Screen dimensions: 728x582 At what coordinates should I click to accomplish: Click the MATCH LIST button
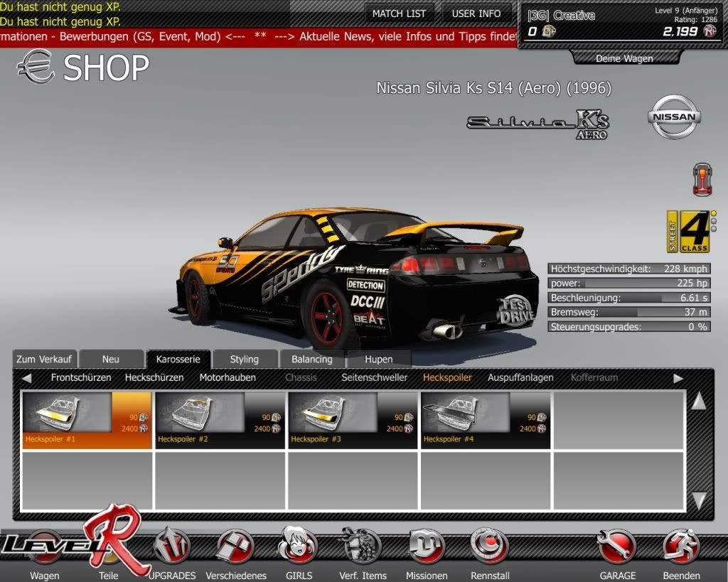click(x=399, y=14)
